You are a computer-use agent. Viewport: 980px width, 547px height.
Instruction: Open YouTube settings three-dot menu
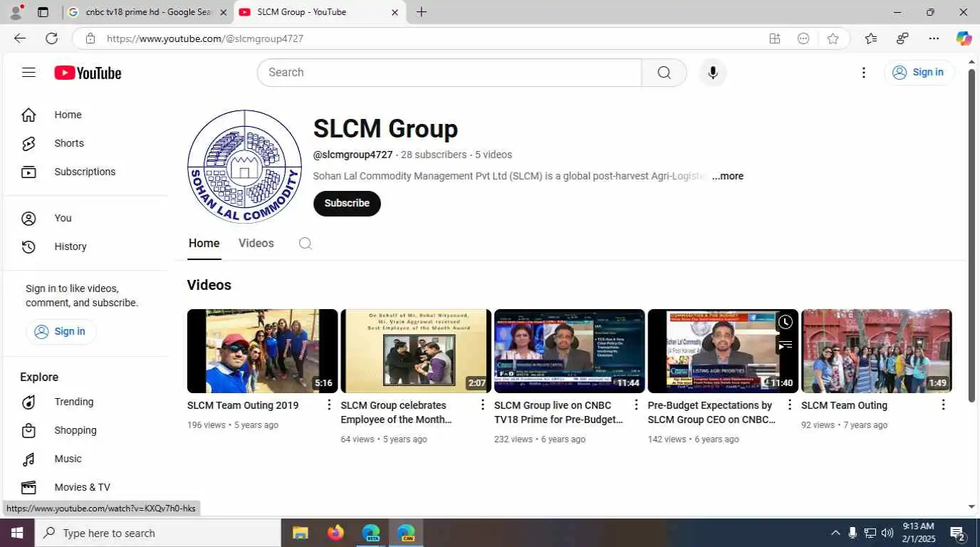click(x=863, y=73)
